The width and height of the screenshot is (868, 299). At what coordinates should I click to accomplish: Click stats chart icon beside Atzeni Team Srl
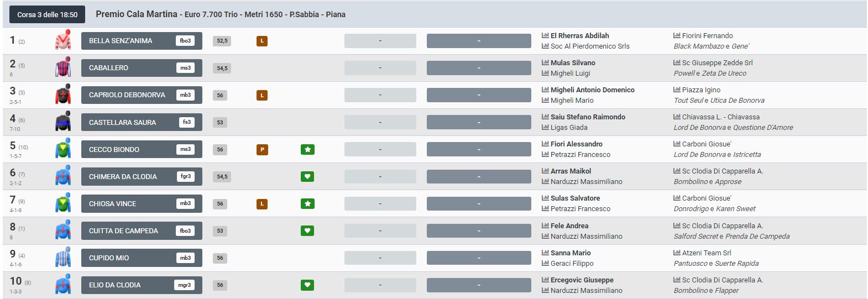(677, 253)
